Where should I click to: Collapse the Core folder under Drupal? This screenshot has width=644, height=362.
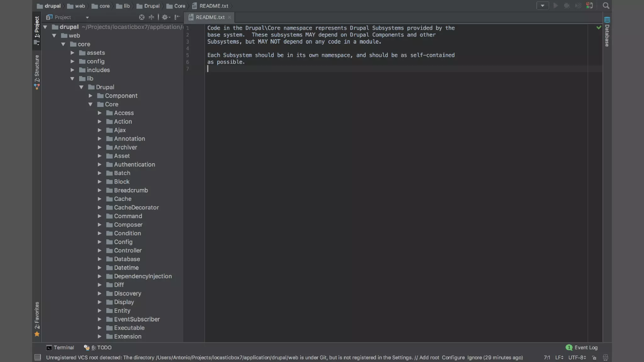tap(90, 104)
